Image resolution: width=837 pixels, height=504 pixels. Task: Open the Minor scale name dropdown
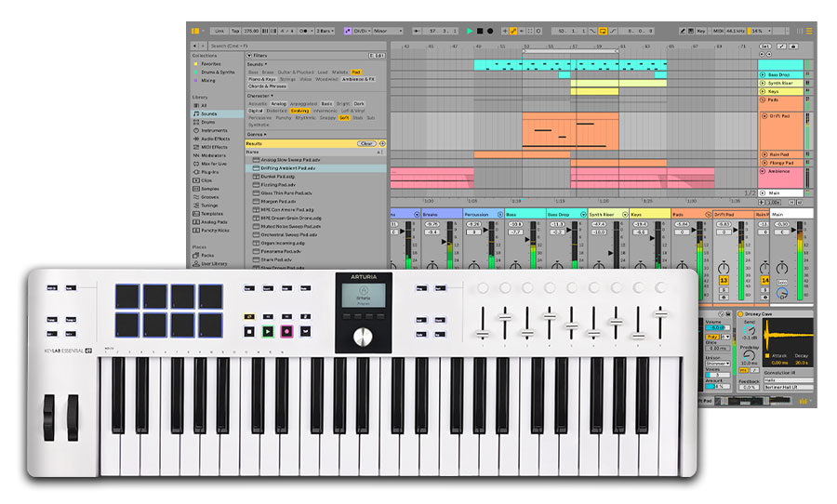(x=388, y=31)
